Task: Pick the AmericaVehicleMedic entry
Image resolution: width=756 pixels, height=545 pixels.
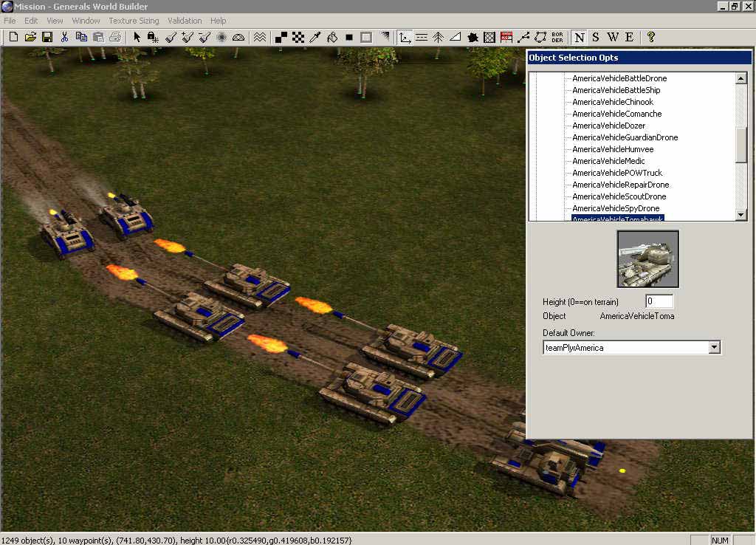Action: (x=608, y=161)
